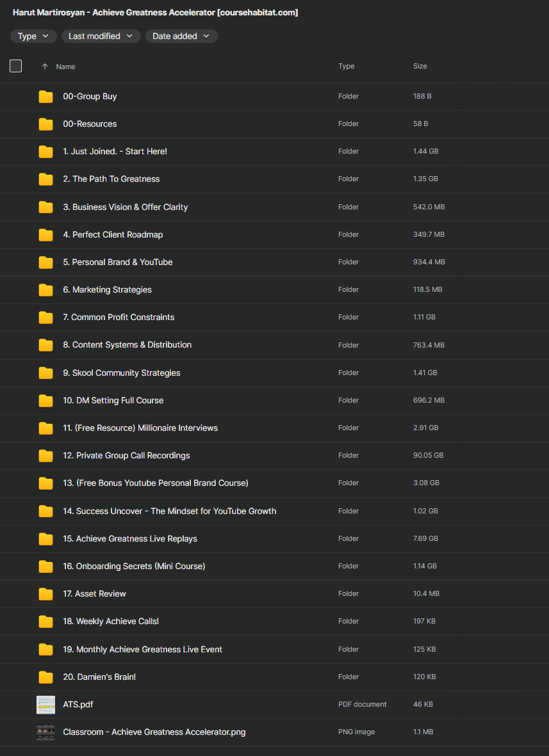Image resolution: width=549 pixels, height=756 pixels.
Task: Expand the Last modified filter dropdown
Action: (x=101, y=36)
